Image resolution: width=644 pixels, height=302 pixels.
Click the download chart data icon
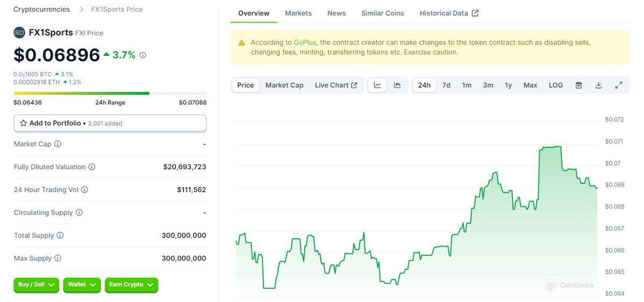coord(599,85)
